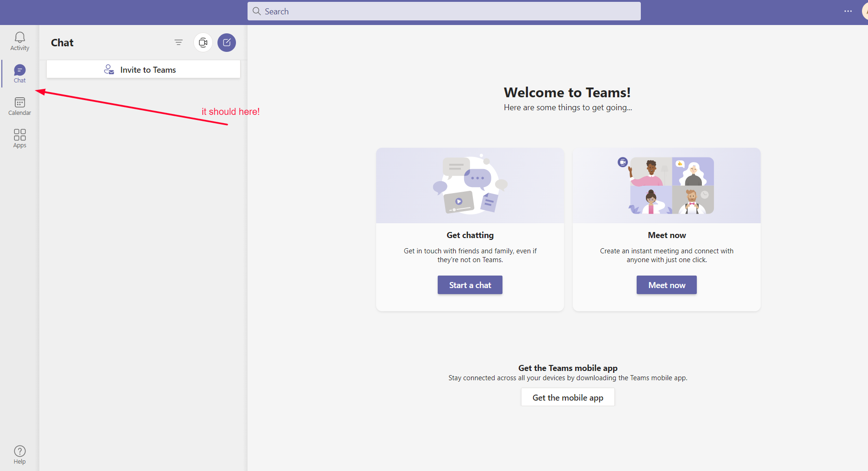Screen dimensions: 868x471
Task: Start a video meeting from the chat header
Action: 203,42
